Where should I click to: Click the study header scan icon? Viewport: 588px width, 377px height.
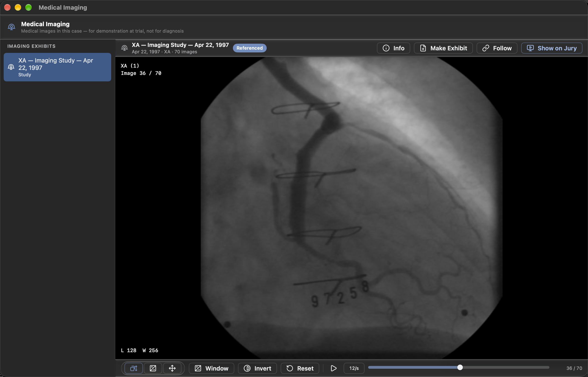[x=124, y=48]
